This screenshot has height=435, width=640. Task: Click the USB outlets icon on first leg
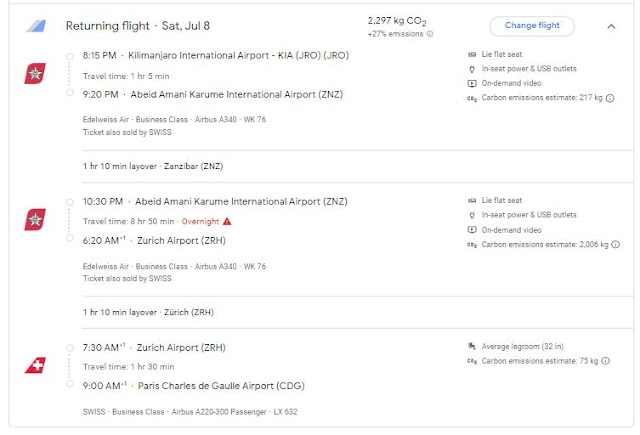pyautogui.click(x=471, y=69)
